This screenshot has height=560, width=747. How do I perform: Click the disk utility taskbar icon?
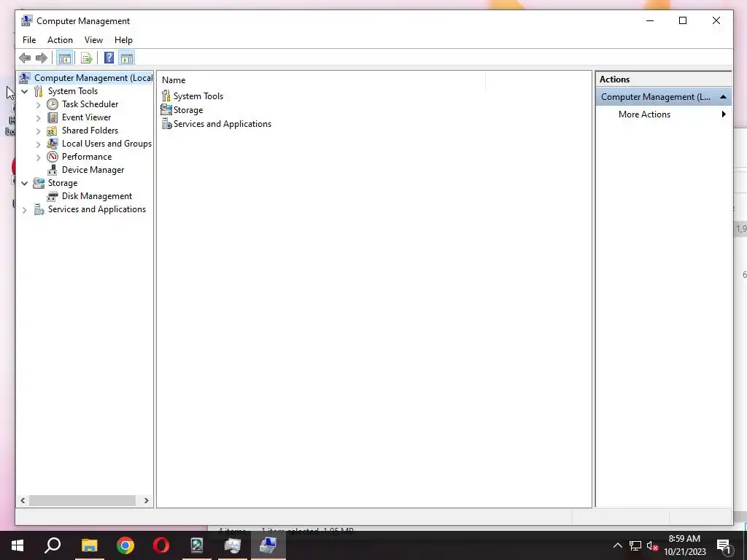(x=197, y=545)
